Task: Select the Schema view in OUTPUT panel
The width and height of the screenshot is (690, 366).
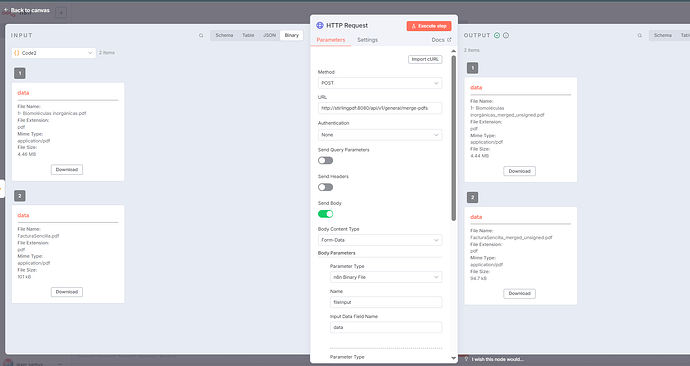Action: pyautogui.click(x=663, y=35)
